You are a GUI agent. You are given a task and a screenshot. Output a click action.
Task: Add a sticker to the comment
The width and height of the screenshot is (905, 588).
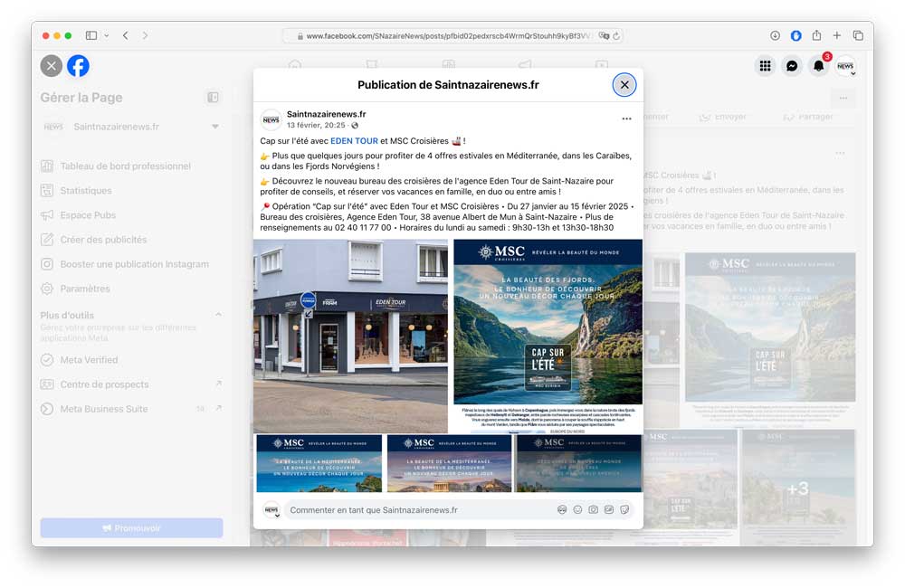(624, 510)
